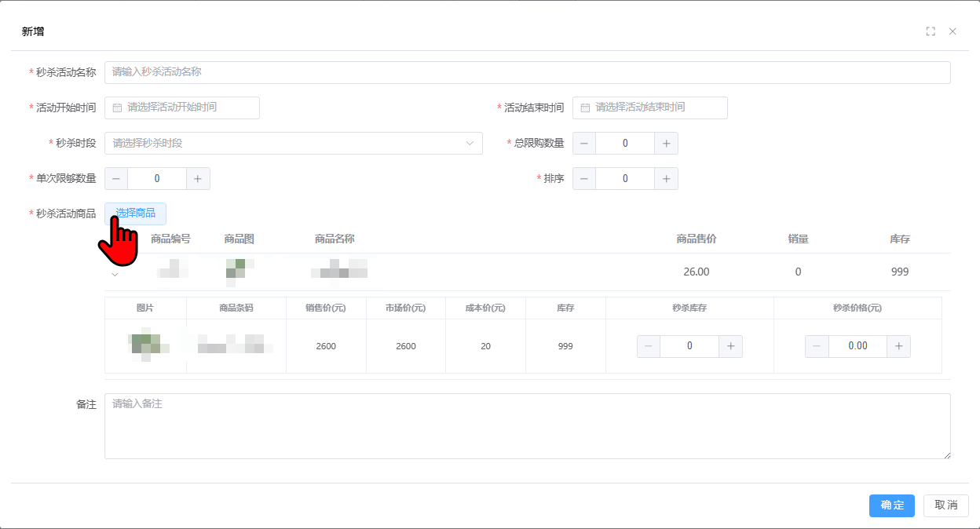Screen dimensions: 980x529
Task: Click calendar icon in 活动开始时间 field
Action: (x=117, y=108)
